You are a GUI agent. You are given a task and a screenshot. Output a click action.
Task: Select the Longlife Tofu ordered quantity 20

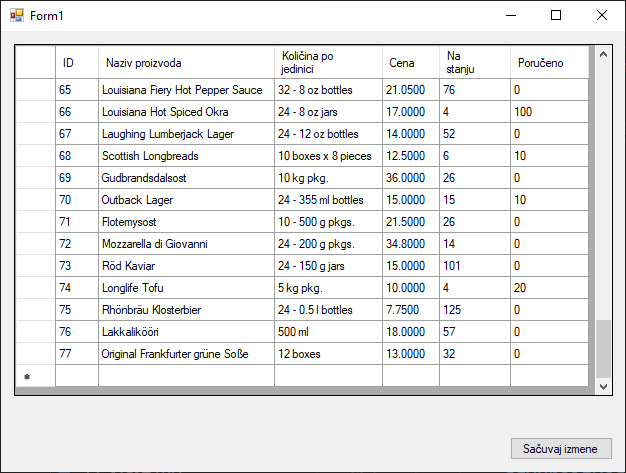[x=549, y=288]
